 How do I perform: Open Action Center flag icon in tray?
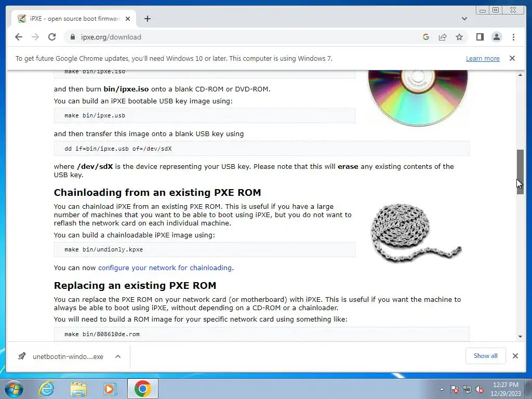(454, 389)
